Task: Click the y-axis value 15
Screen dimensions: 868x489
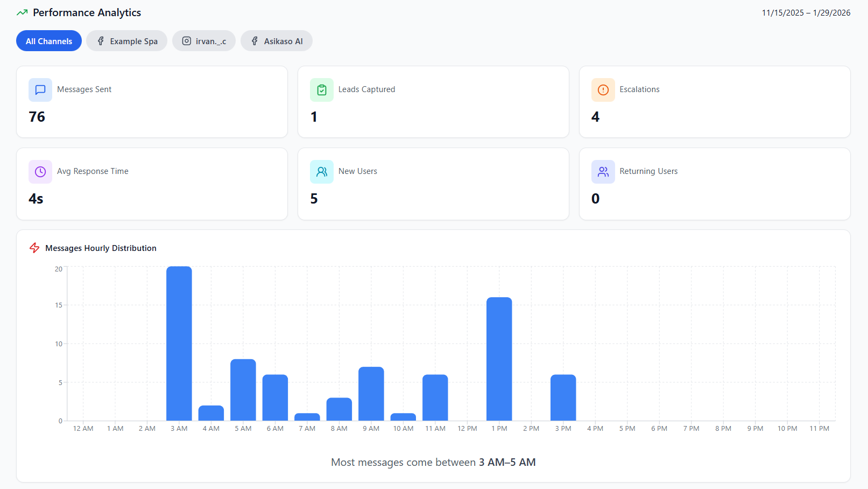Action: click(x=59, y=305)
